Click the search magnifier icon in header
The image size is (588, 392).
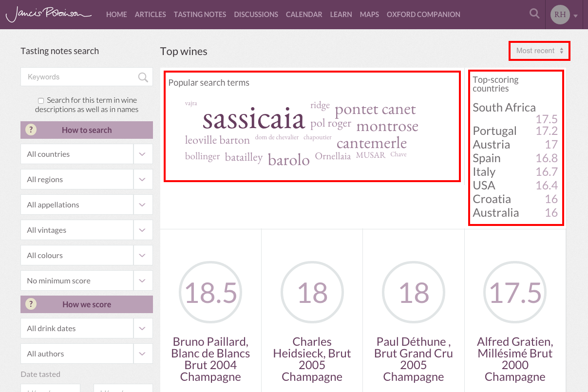pyautogui.click(x=534, y=14)
